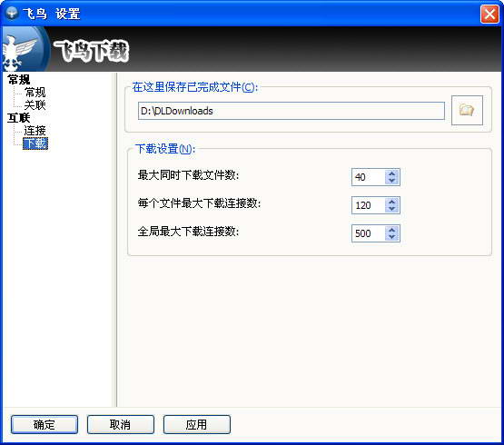Increase 全局最大下载连接数 with up arrow

[391, 230]
